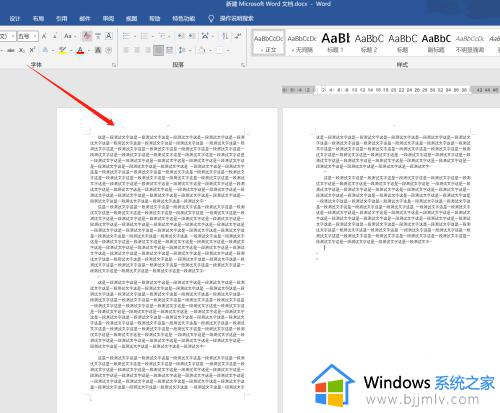Apply the 标题 2 style
500x413 pixels.
tap(369, 43)
